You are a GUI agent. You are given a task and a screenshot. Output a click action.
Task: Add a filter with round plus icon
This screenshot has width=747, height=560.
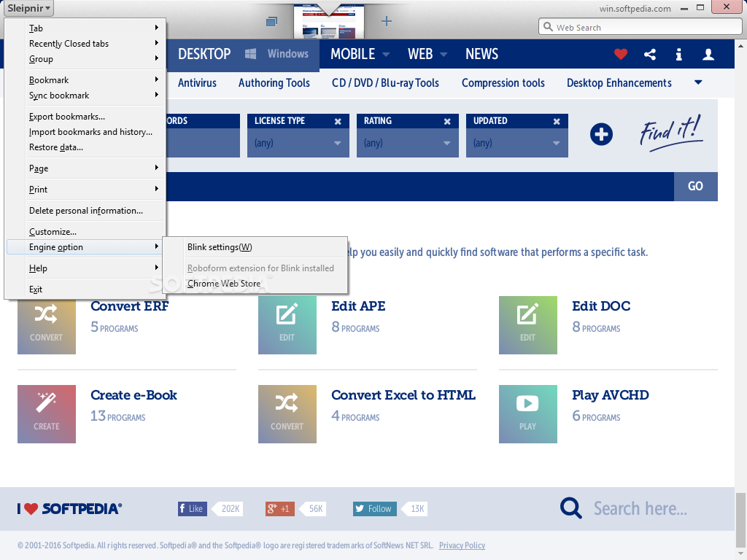[x=601, y=134]
